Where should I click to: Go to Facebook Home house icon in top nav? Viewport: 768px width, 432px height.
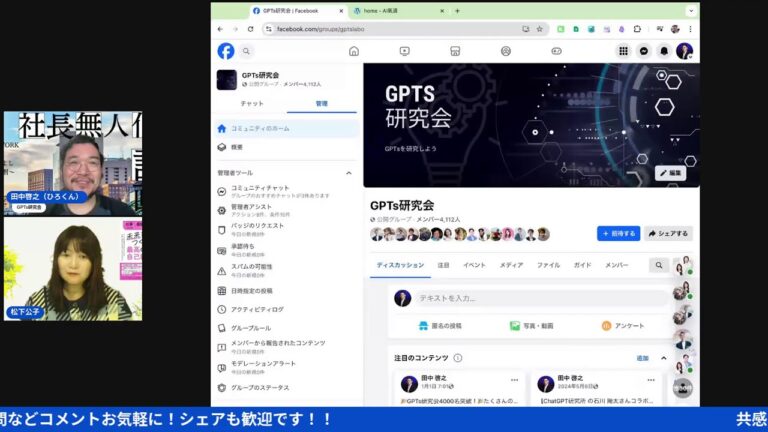354,51
